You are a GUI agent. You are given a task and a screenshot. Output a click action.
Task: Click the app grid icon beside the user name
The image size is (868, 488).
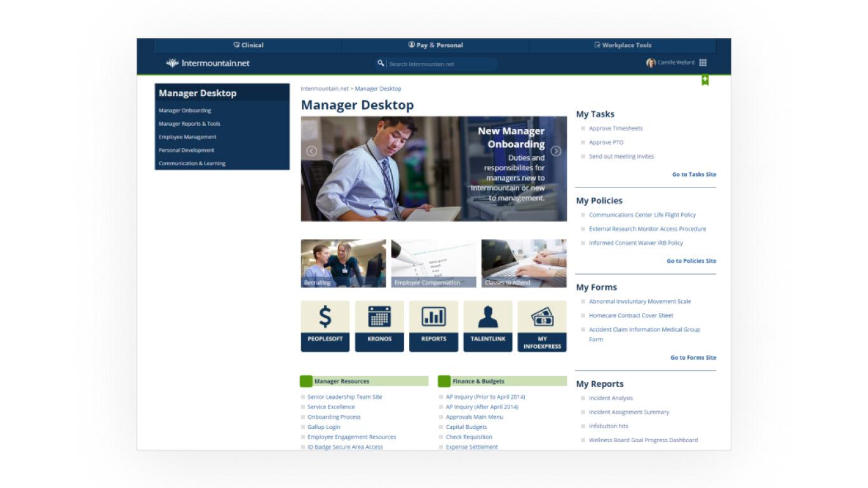point(703,63)
